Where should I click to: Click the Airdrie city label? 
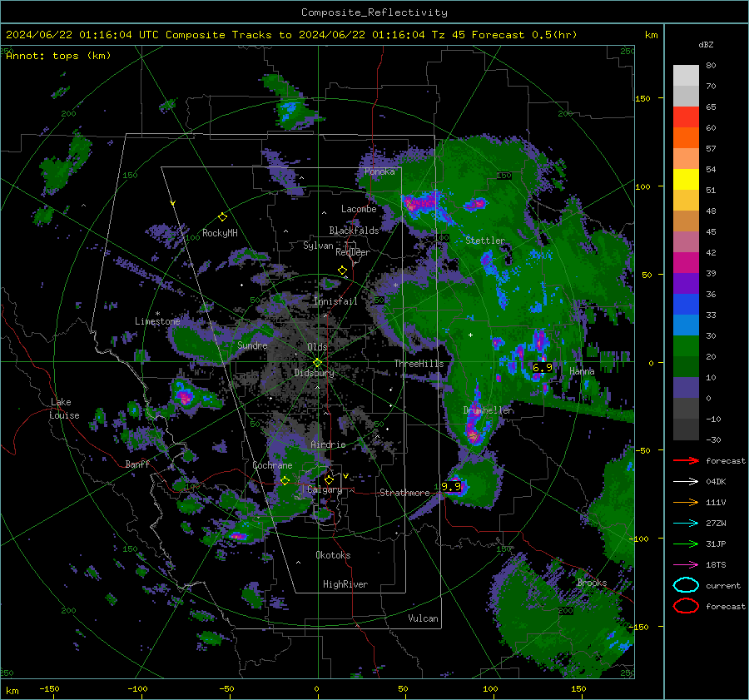(x=328, y=444)
